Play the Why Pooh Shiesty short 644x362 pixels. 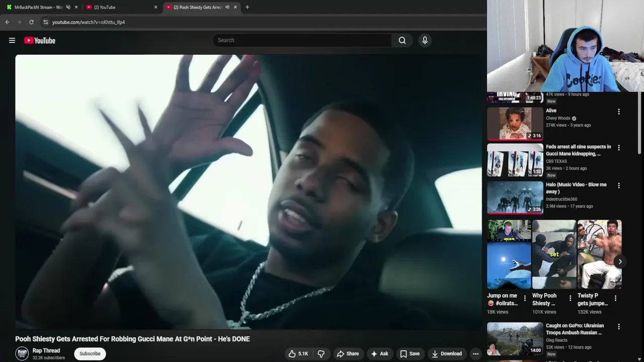(x=554, y=254)
